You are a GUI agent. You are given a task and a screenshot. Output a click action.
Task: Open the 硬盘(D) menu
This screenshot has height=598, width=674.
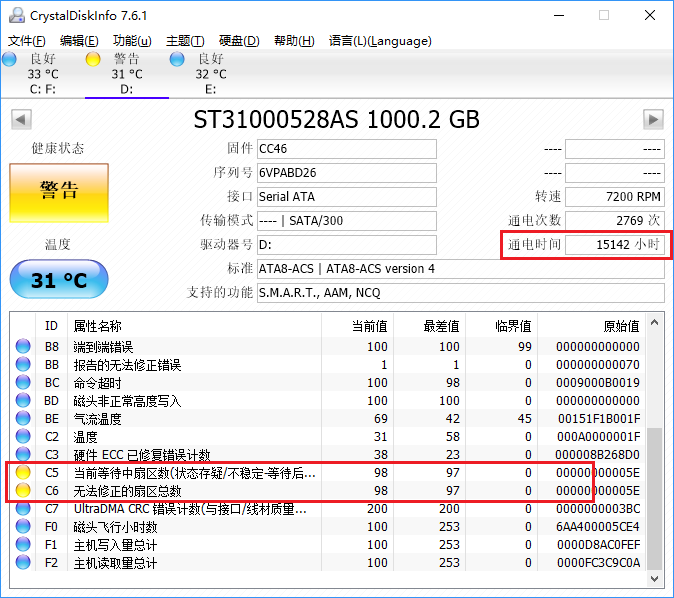point(239,41)
